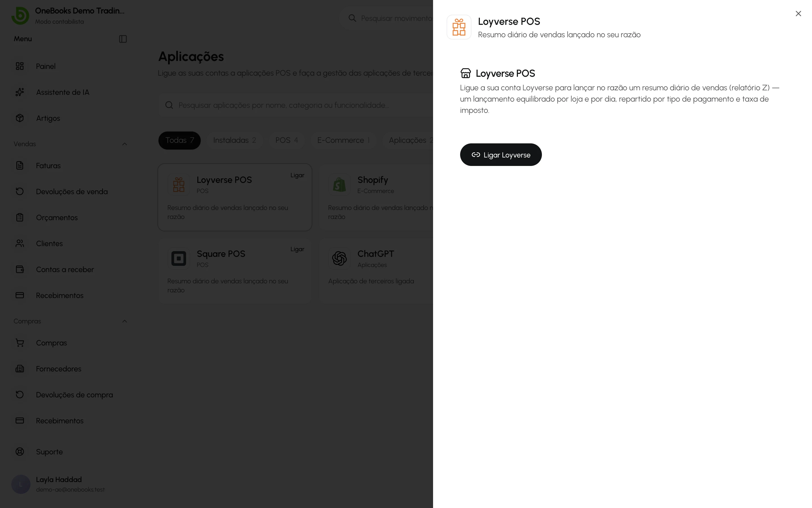The width and height of the screenshot is (812, 508).
Task: Collapse the sidebar with the panel toggle icon
Action: tap(123, 39)
